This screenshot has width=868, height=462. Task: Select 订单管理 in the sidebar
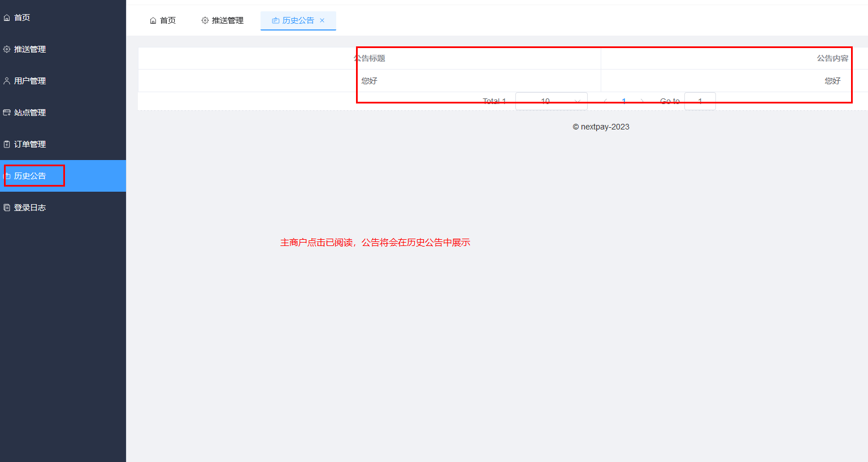tap(63, 144)
